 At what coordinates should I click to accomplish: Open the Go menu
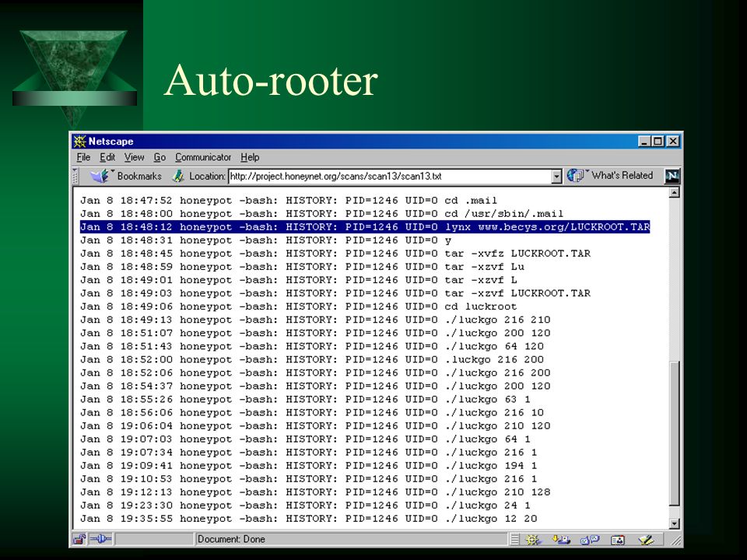click(x=159, y=157)
